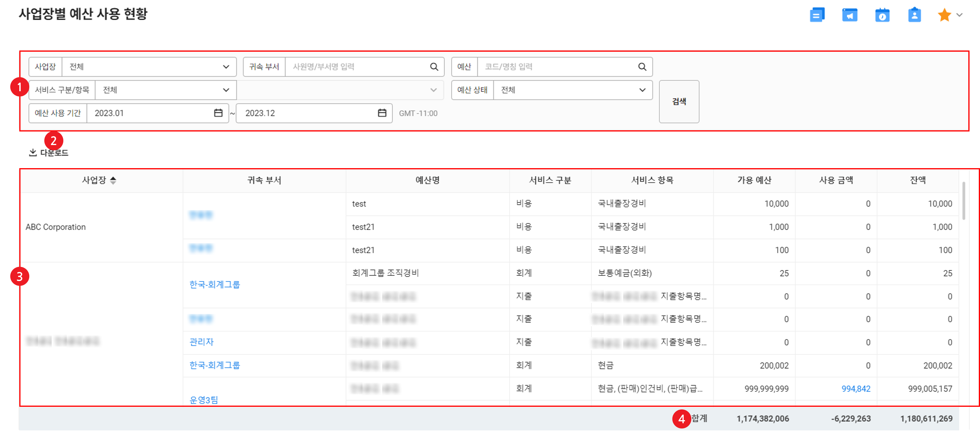Select the budget name cell 'test'

[428, 204]
